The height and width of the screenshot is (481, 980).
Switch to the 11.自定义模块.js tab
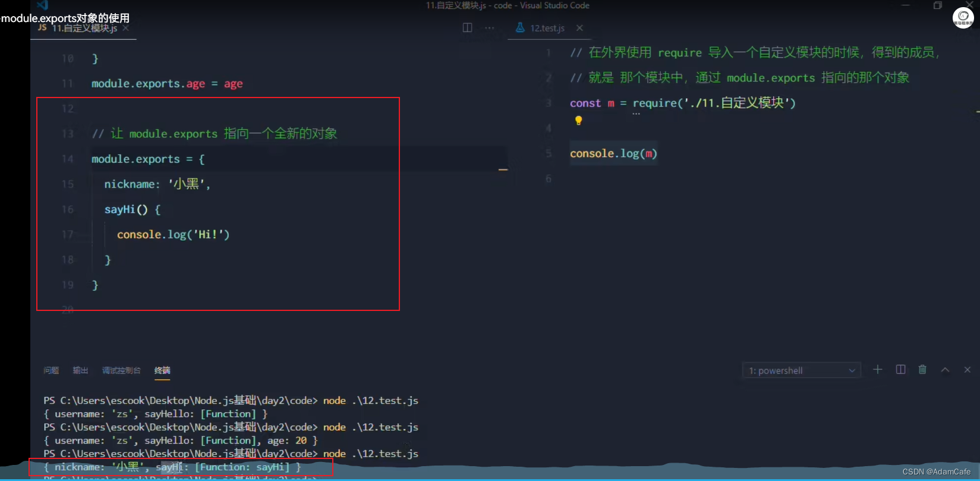[84, 28]
